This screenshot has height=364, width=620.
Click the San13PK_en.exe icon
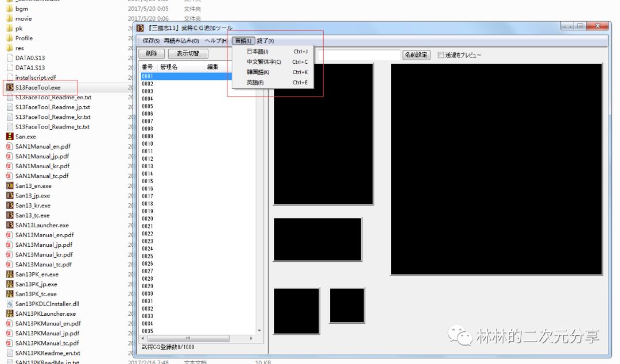(x=10, y=274)
